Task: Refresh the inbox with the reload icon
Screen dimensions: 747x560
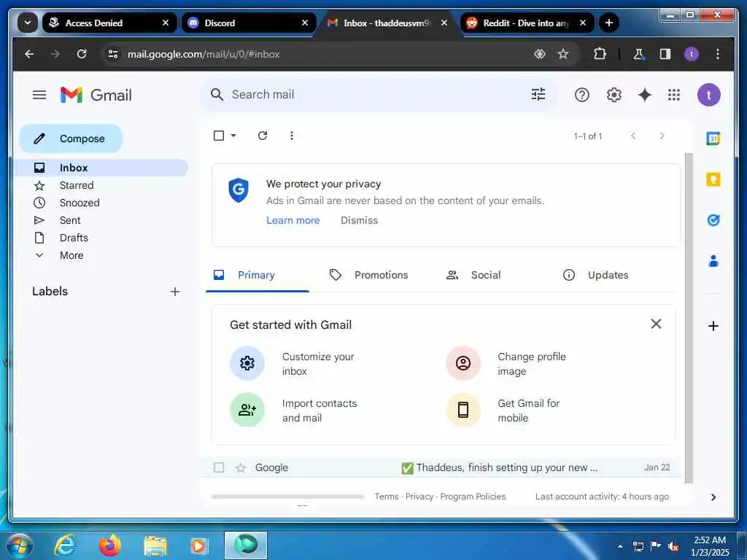Action: (x=263, y=136)
